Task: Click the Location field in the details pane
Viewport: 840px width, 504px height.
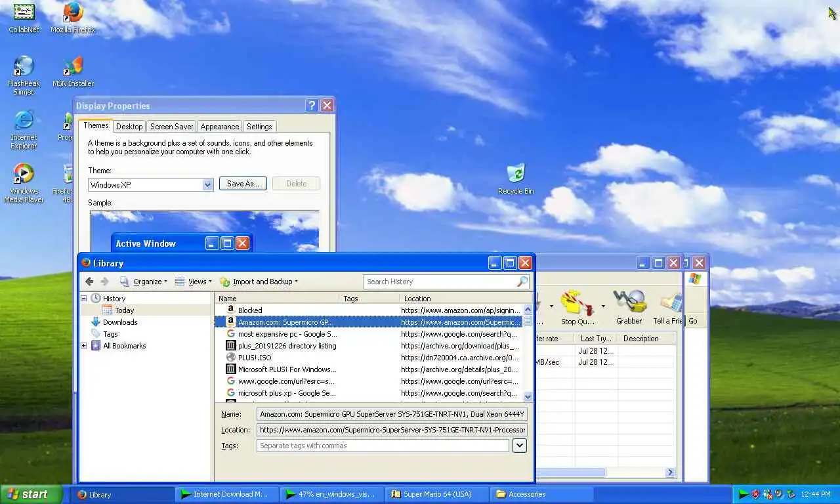Action: click(x=392, y=430)
